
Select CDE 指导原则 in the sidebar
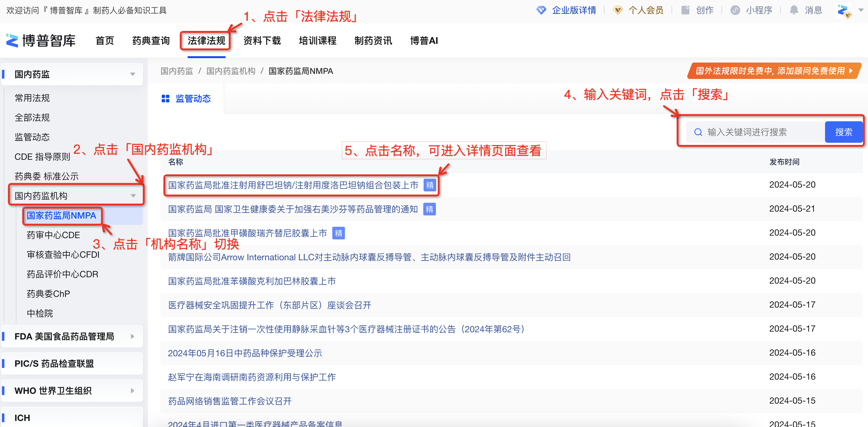42,157
